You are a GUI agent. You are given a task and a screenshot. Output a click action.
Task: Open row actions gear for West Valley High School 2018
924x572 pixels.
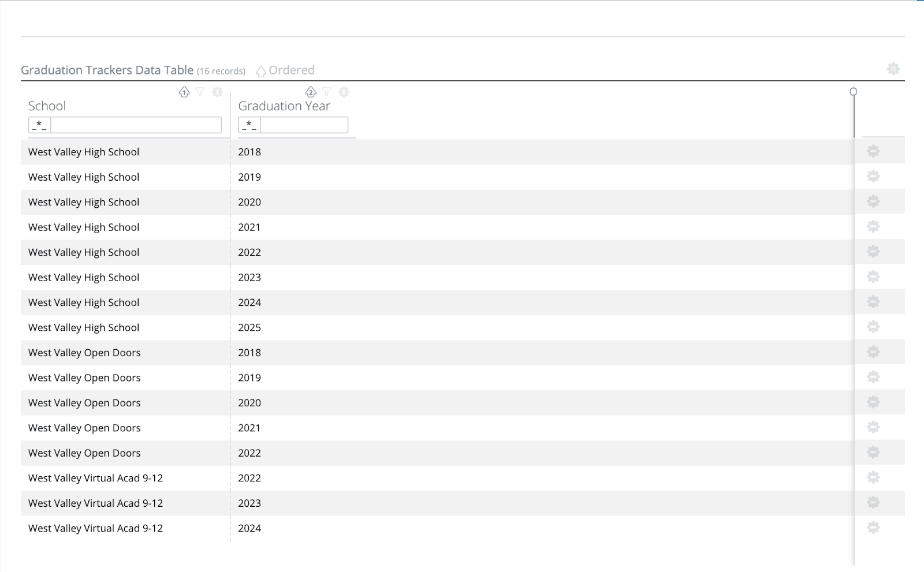pos(873,151)
